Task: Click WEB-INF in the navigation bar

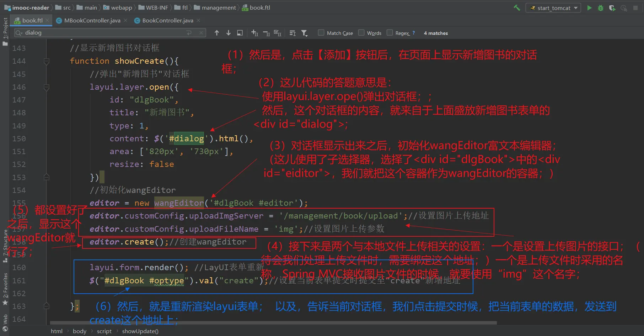Action: pyautogui.click(x=157, y=7)
